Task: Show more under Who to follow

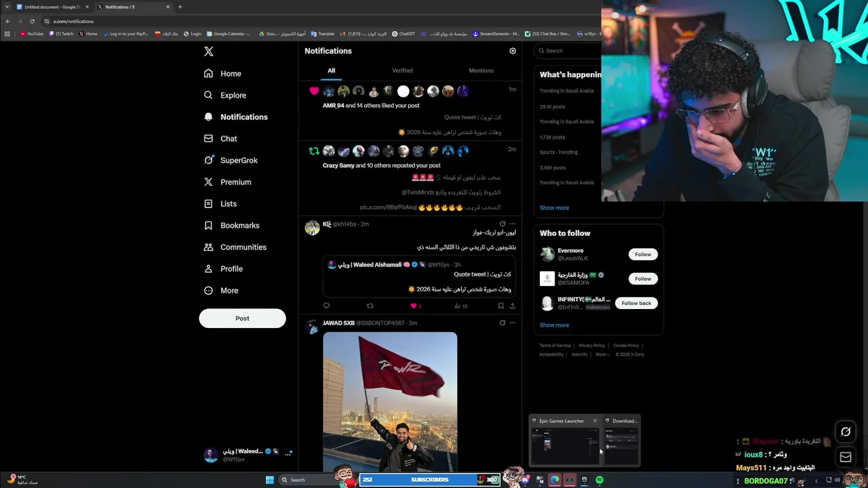Action: [554, 325]
